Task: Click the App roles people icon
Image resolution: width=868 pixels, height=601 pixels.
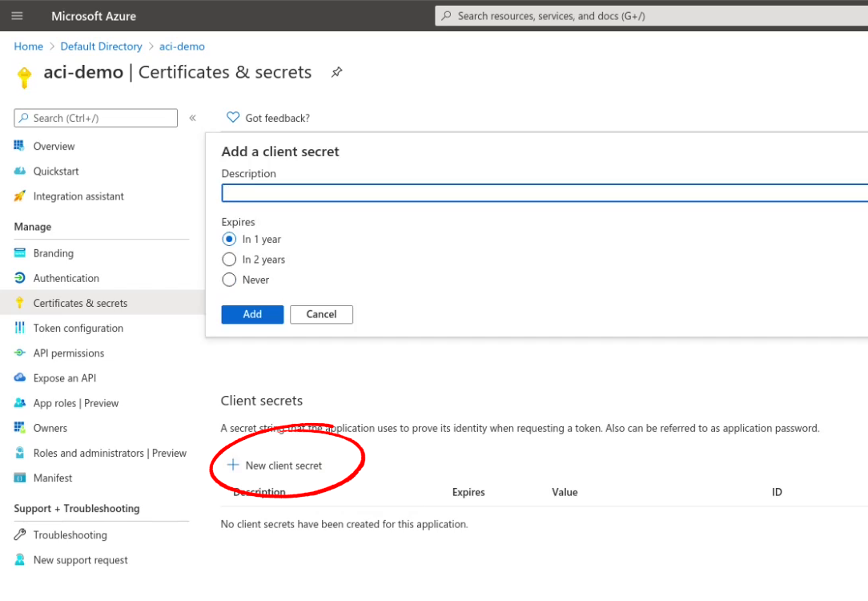Action: click(19, 403)
